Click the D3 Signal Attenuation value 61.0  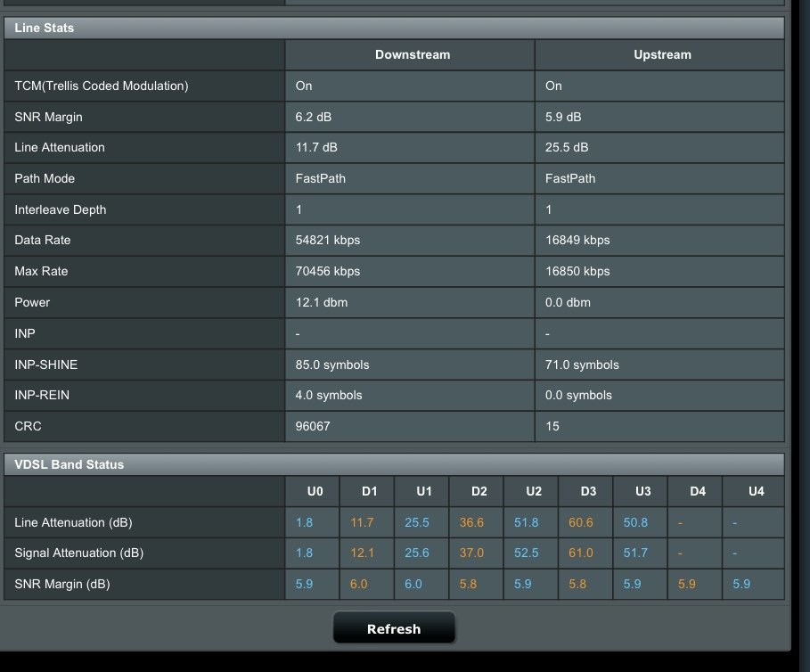(581, 553)
